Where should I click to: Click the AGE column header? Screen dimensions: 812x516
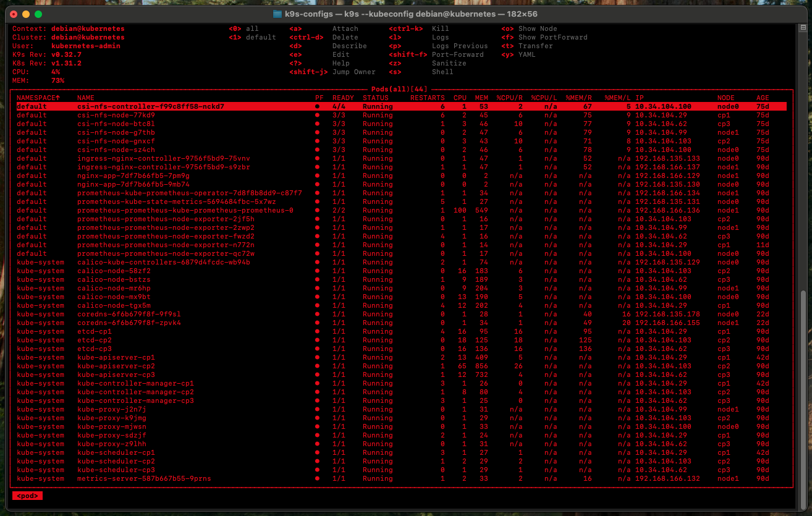point(763,98)
